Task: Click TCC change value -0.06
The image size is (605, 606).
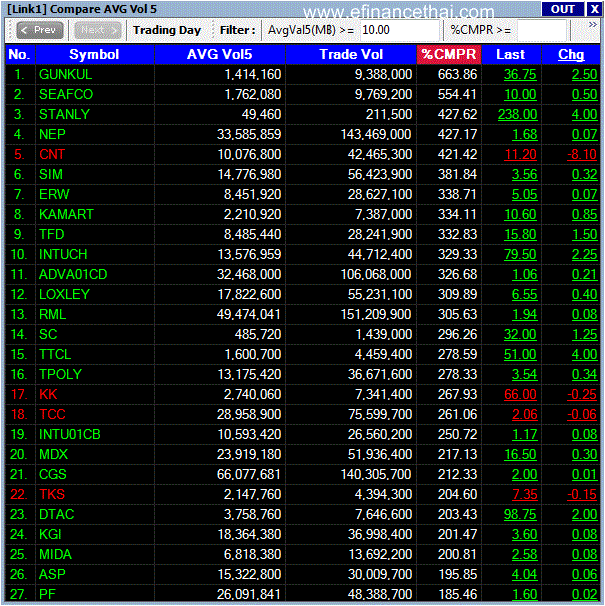Action: [x=582, y=414]
